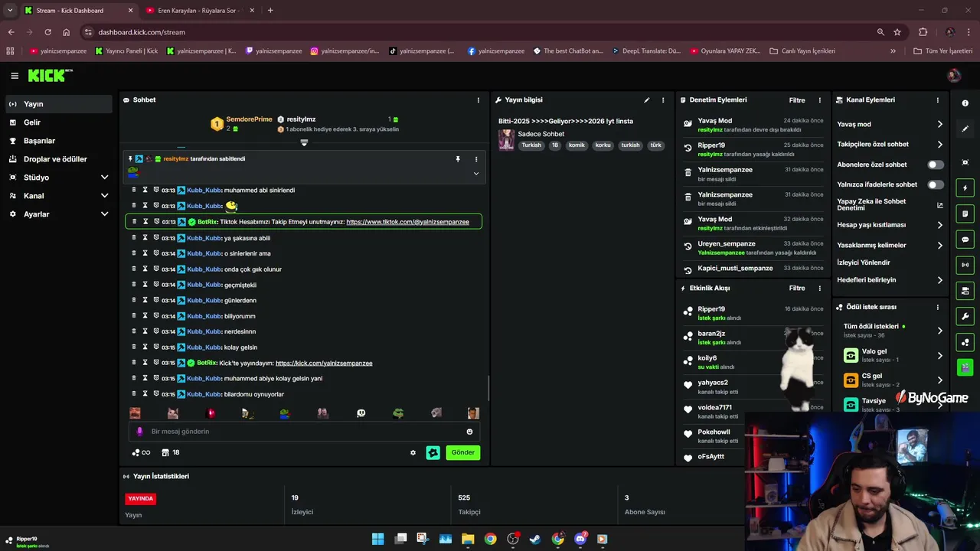Open Hesap yaşı kısıtlaması chevron

click(940, 225)
